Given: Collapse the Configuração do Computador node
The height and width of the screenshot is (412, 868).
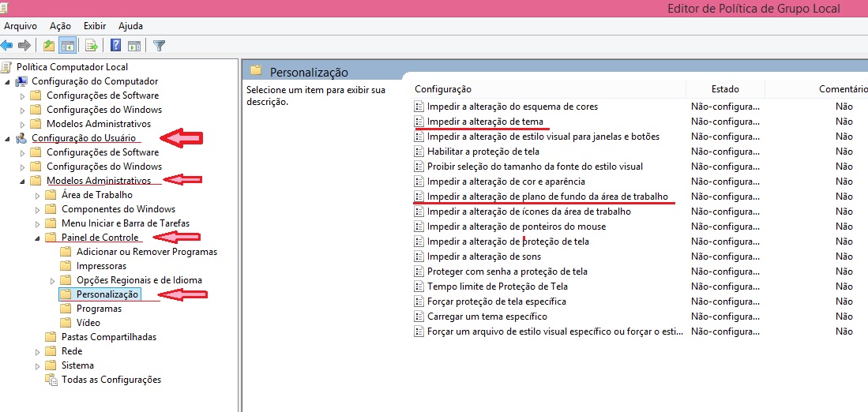Looking at the screenshot, I should click(x=8, y=82).
